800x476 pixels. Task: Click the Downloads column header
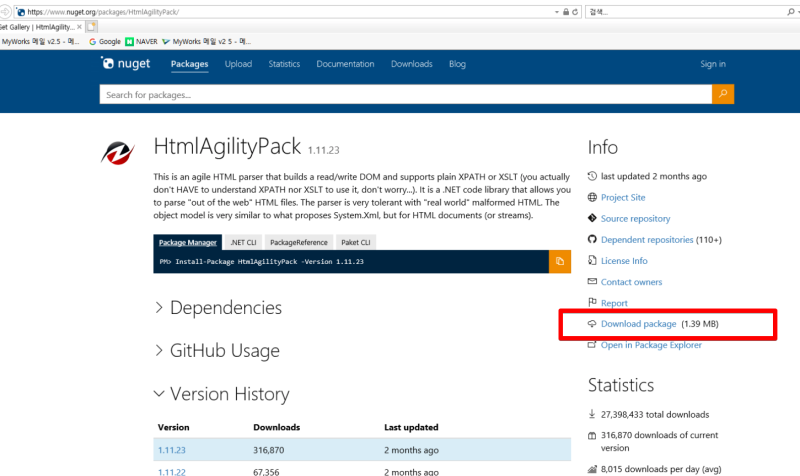point(277,427)
